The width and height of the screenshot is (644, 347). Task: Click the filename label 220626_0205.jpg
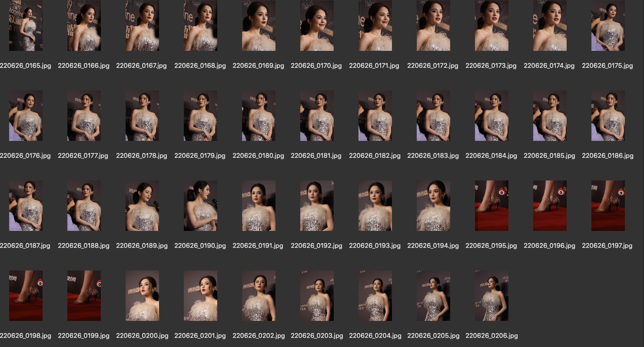coord(433,336)
